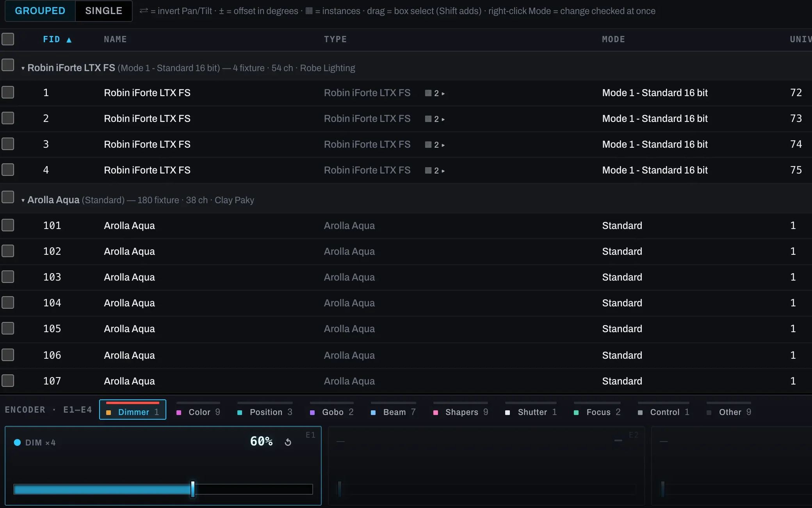Select the Other encoder tab
This screenshot has width=812, height=508.
coord(729,410)
